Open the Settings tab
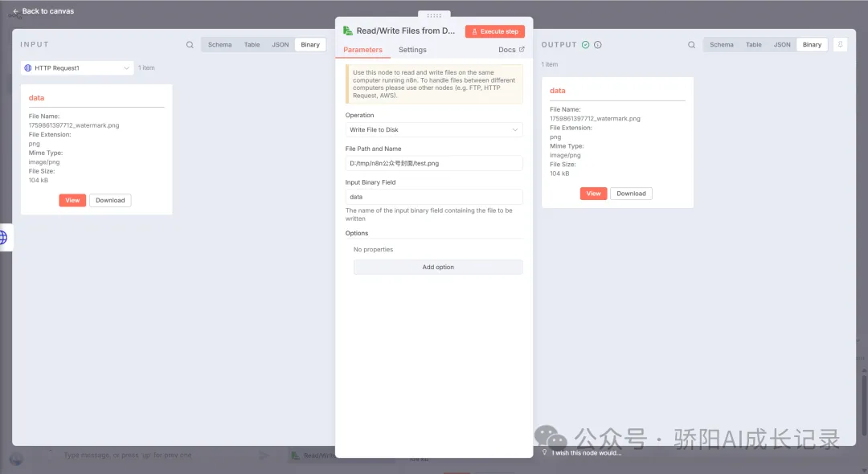868x474 pixels. click(x=412, y=50)
